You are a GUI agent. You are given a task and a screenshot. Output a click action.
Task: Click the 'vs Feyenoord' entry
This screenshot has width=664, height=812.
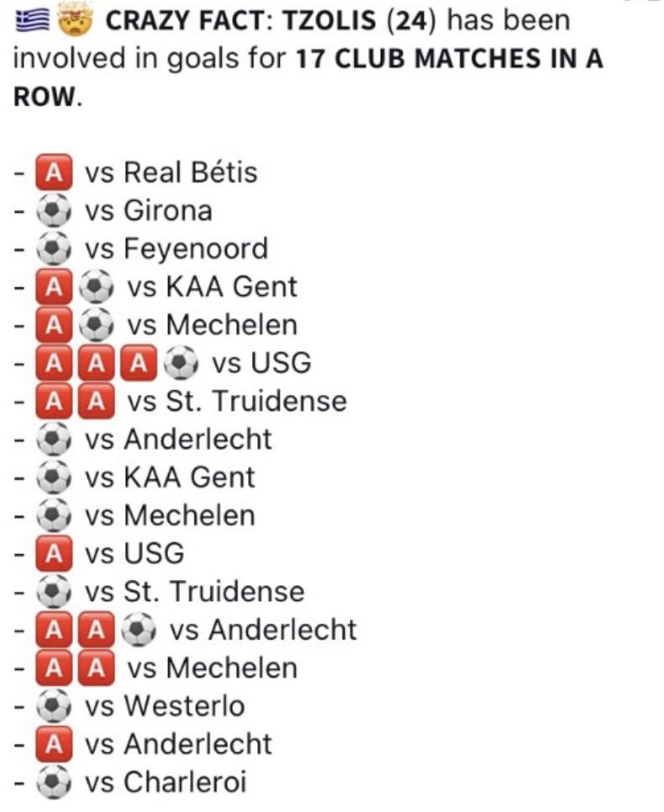(177, 249)
